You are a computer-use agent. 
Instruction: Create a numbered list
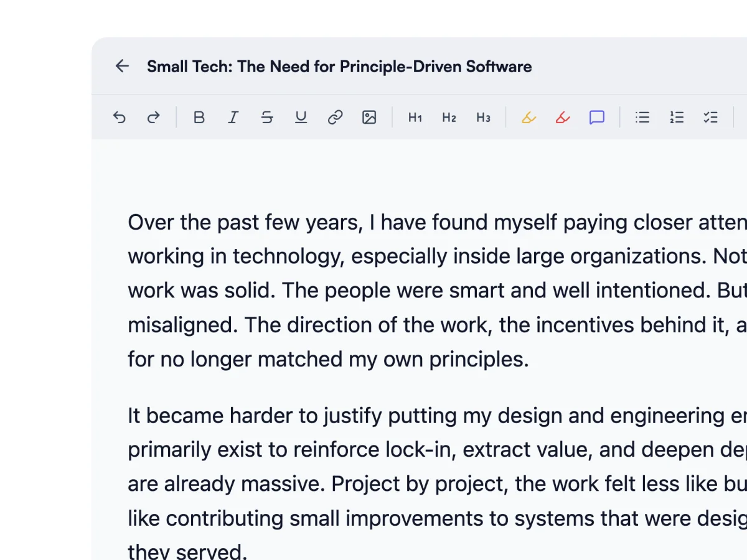(x=677, y=117)
